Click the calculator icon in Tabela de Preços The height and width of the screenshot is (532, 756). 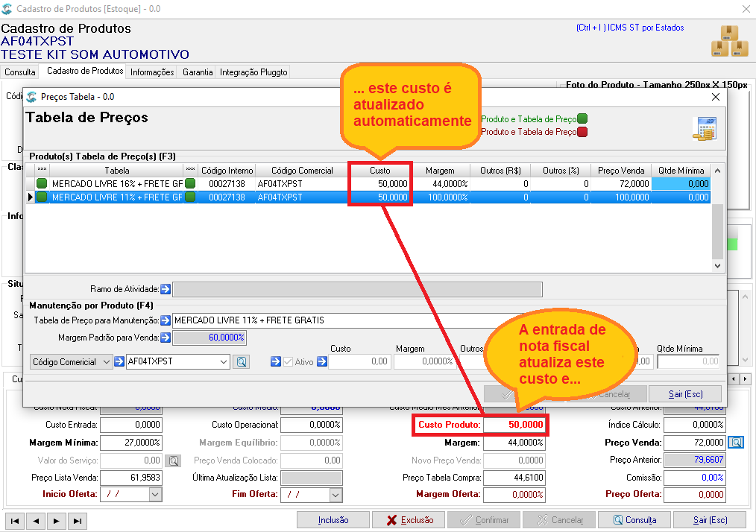705,129
